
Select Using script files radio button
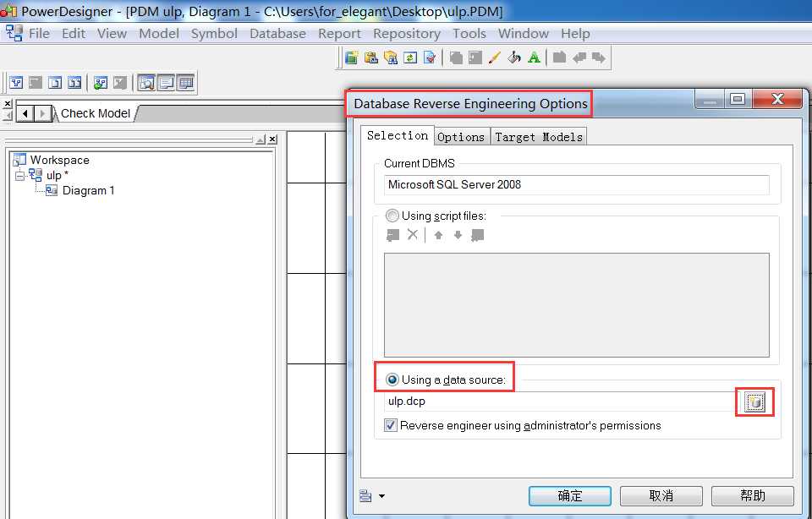pos(392,216)
